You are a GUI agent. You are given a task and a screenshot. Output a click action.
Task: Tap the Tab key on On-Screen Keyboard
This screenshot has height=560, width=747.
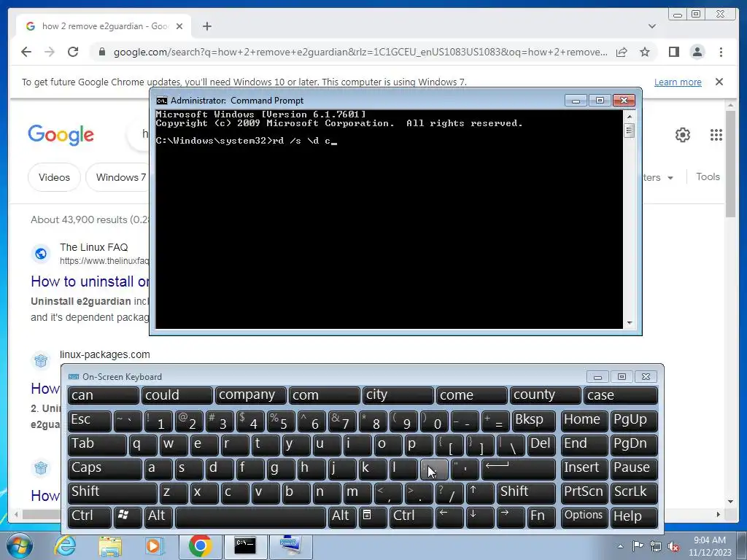coord(97,446)
